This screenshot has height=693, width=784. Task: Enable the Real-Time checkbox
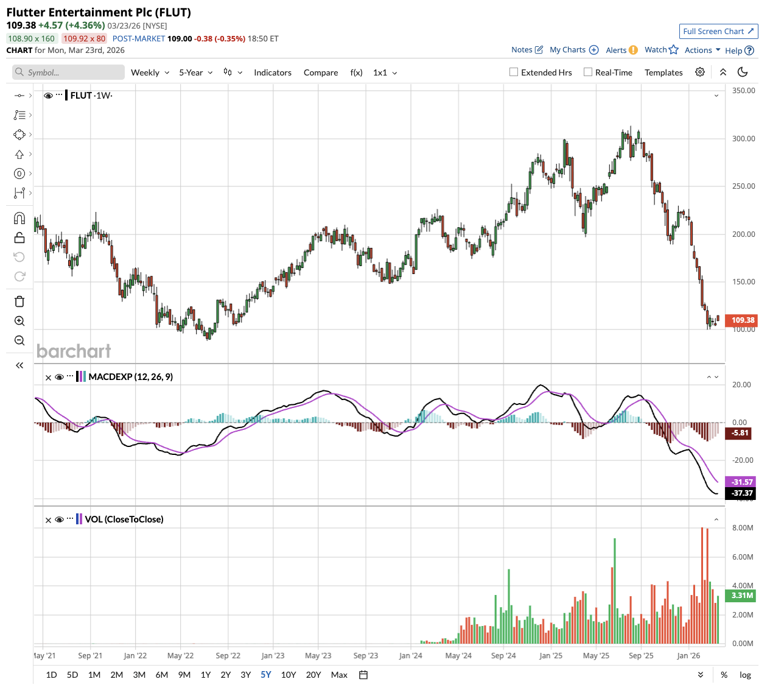[x=588, y=72]
